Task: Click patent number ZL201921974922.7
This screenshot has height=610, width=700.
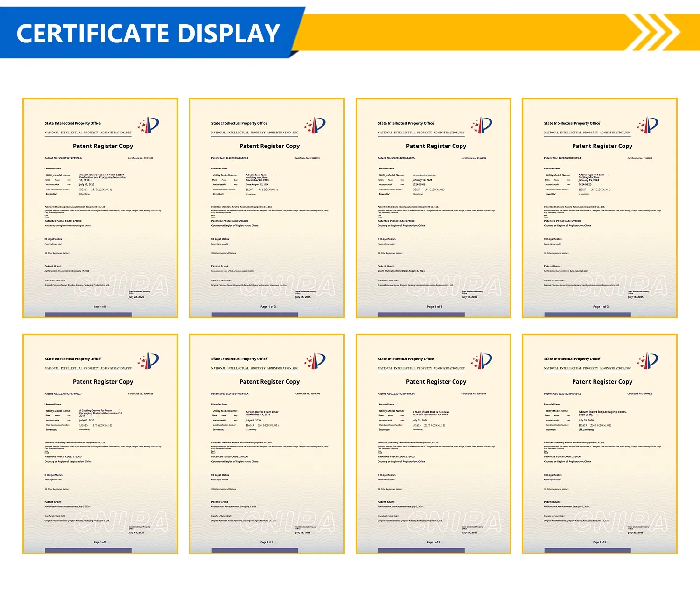Action: tap(63, 394)
